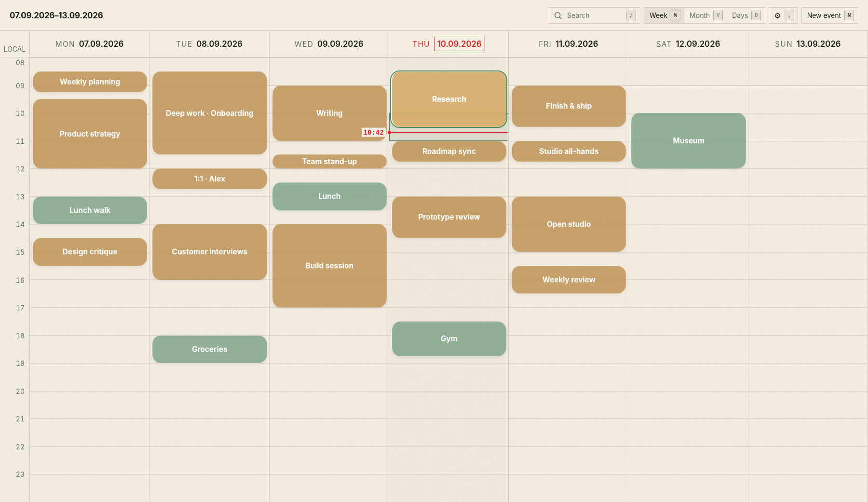Open the Museum event on Saturday
The width and height of the screenshot is (868, 502).
[x=688, y=140]
